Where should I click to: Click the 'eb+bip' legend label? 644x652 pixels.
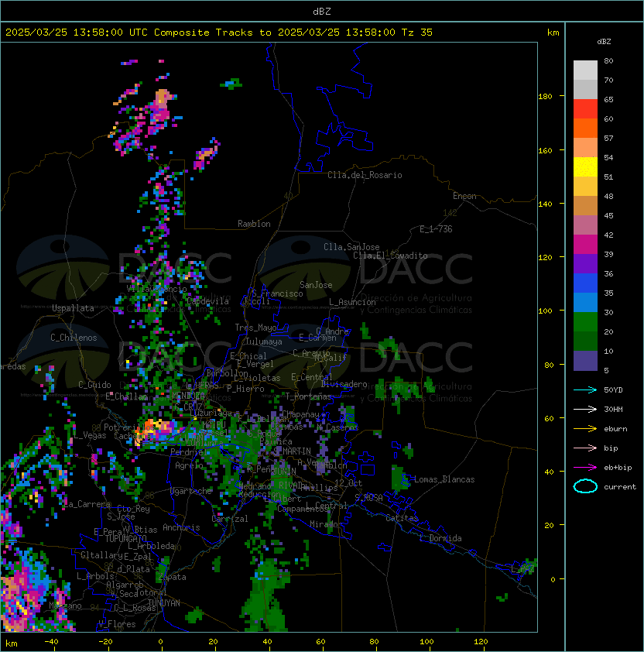(x=618, y=468)
